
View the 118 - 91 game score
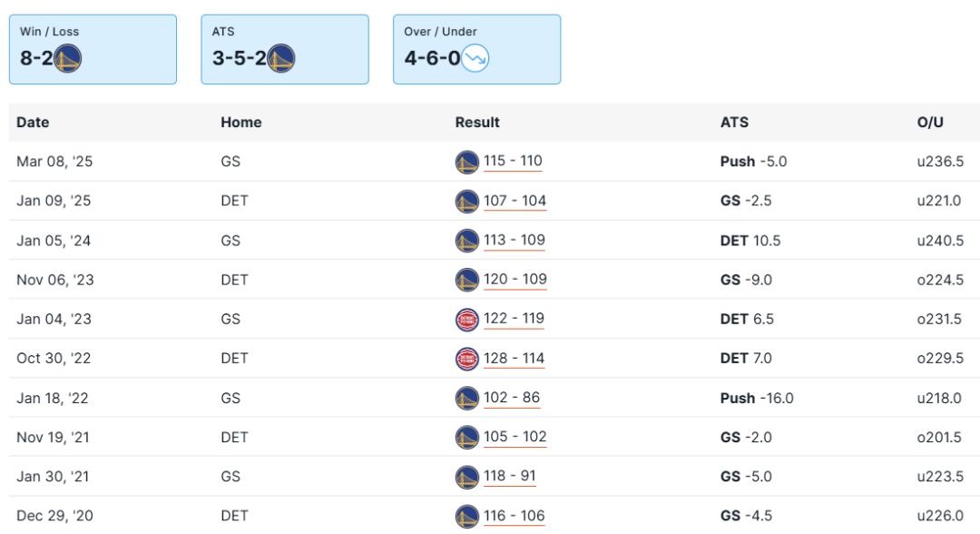click(510, 477)
